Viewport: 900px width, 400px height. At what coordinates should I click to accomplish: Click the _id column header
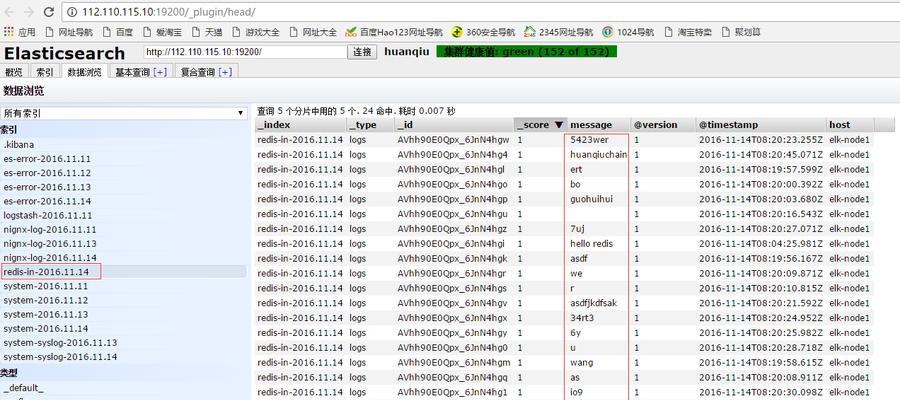454,125
